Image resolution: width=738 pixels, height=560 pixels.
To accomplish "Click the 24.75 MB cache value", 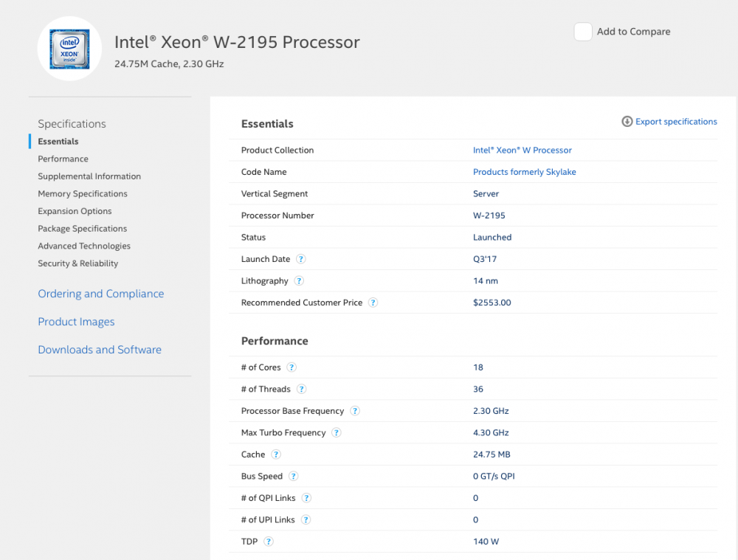I will pos(492,454).
